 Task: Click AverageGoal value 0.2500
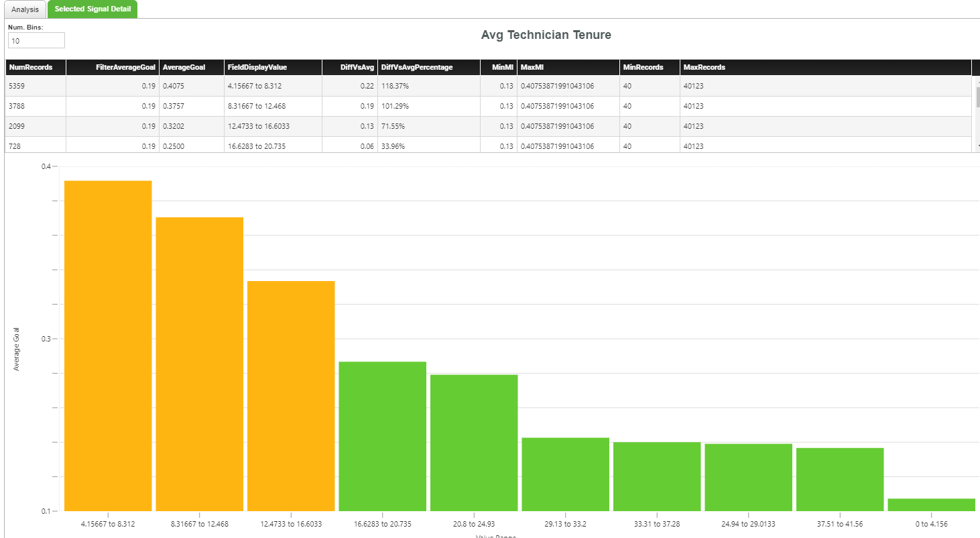192,146
